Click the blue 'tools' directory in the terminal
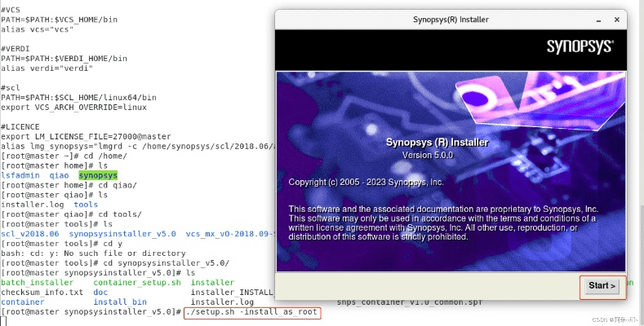Image resolution: width=644 pixels, height=326 pixels. pos(86,205)
